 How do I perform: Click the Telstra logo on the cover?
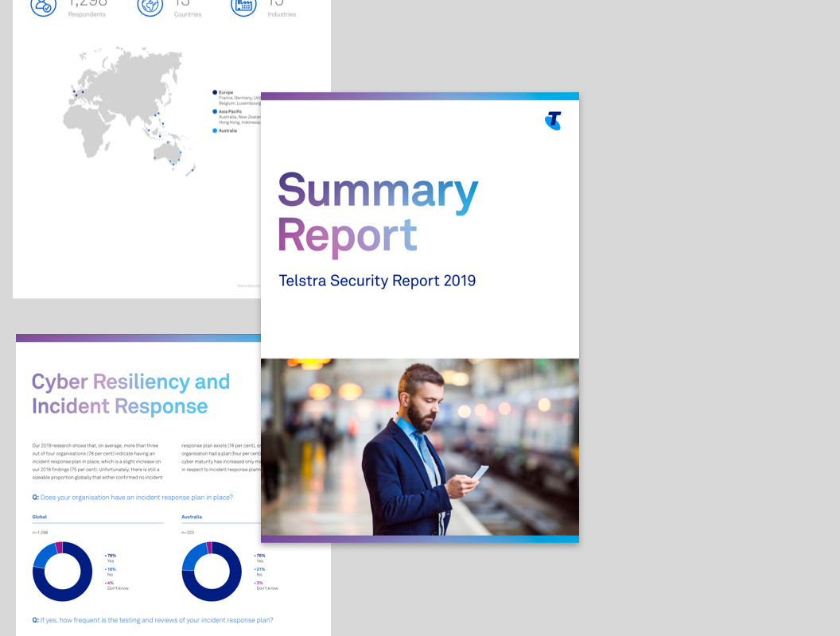553,121
